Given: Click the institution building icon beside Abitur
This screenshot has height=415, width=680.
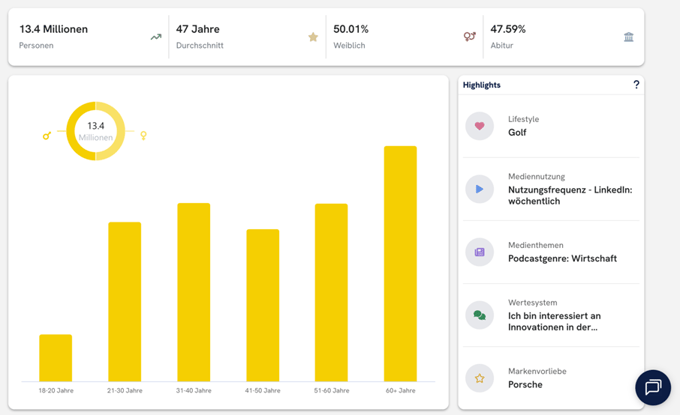Looking at the screenshot, I should coord(628,37).
